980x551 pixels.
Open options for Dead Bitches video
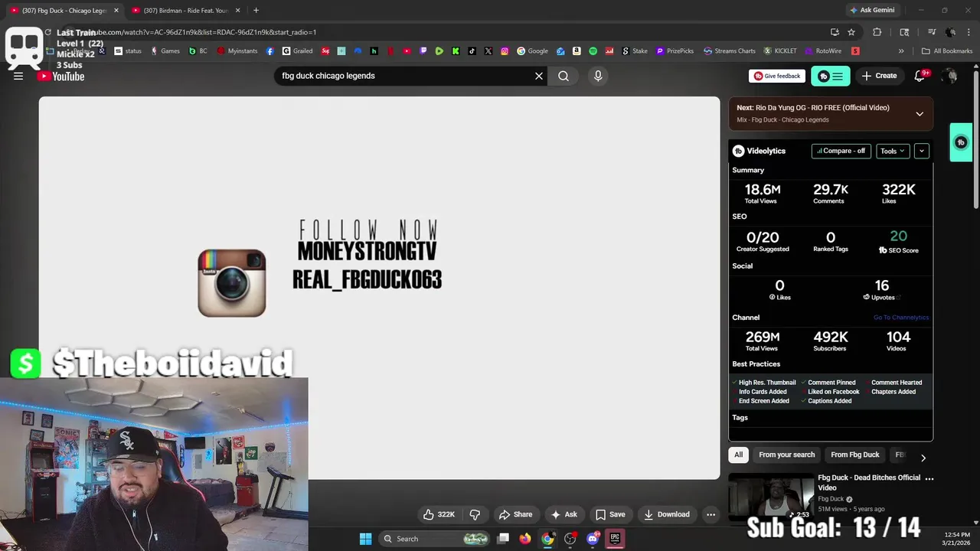coord(929,478)
